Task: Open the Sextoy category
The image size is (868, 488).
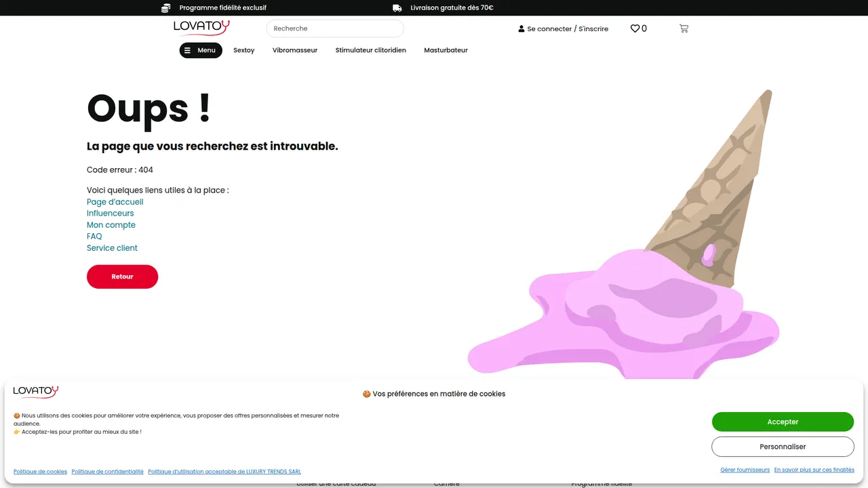Action: pyautogui.click(x=244, y=50)
